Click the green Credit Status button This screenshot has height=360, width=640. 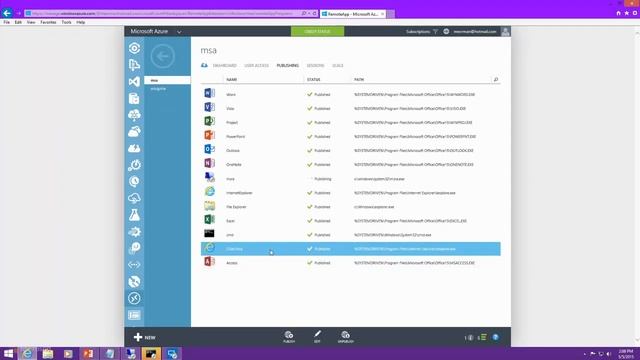point(317,31)
